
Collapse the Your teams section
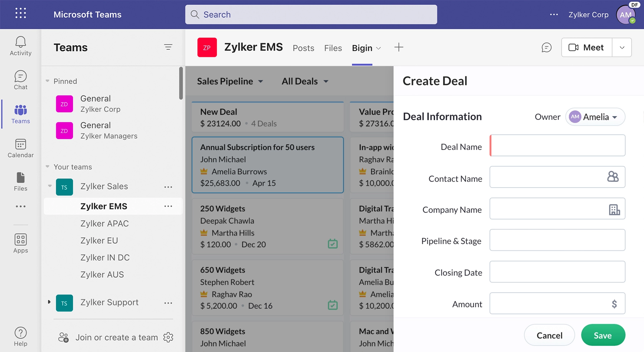coord(47,167)
